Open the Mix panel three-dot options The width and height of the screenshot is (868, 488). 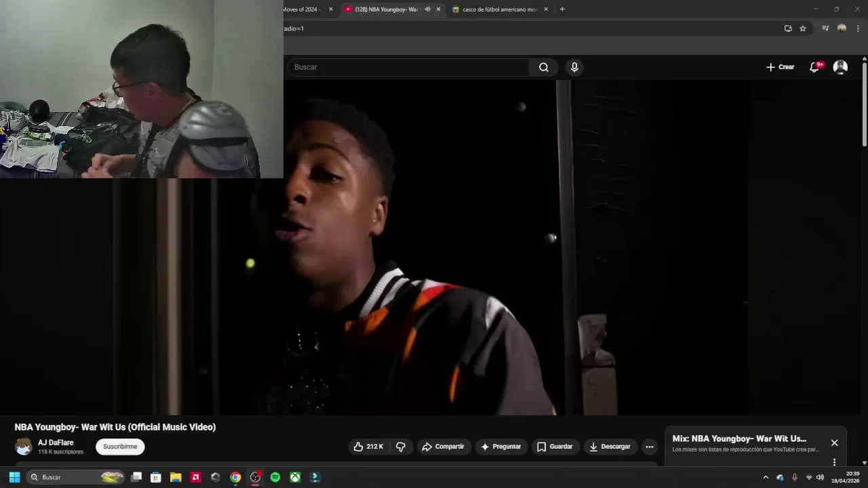pyautogui.click(x=835, y=462)
